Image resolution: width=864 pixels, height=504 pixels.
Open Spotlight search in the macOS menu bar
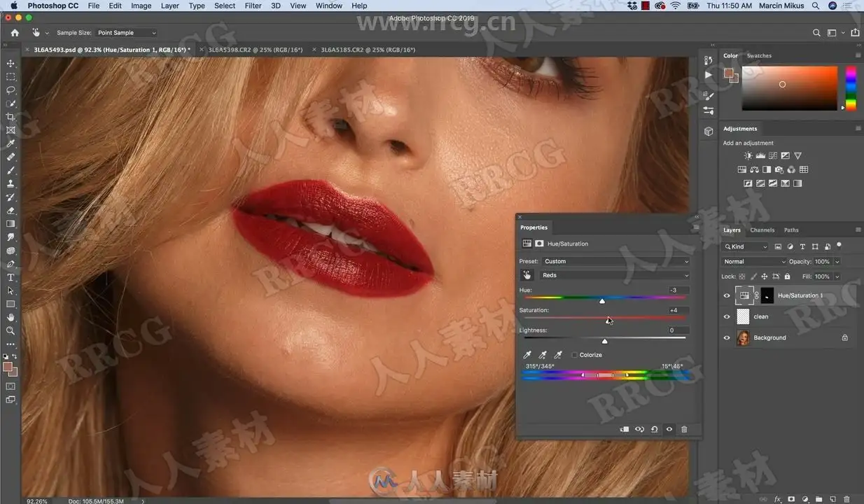tap(816, 6)
